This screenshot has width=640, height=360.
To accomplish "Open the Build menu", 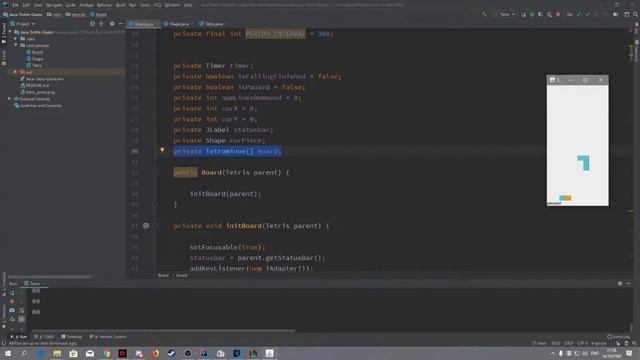I will click(x=121, y=5).
